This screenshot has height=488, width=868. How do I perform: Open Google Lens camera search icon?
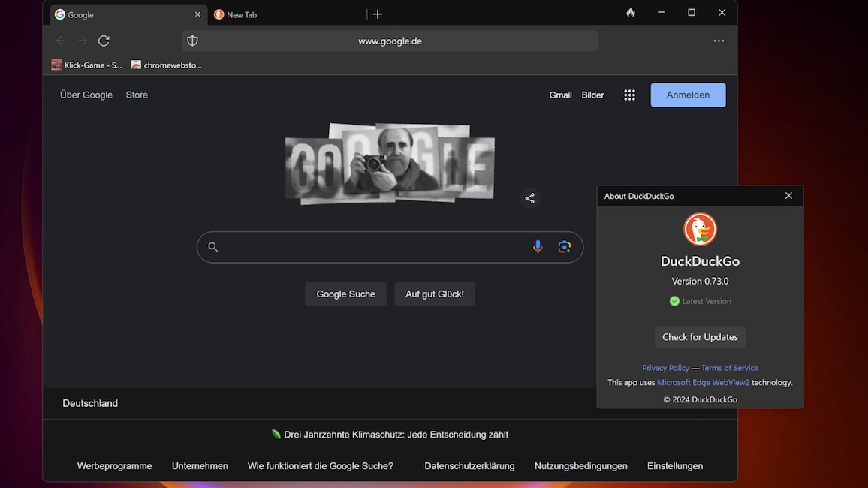(564, 247)
